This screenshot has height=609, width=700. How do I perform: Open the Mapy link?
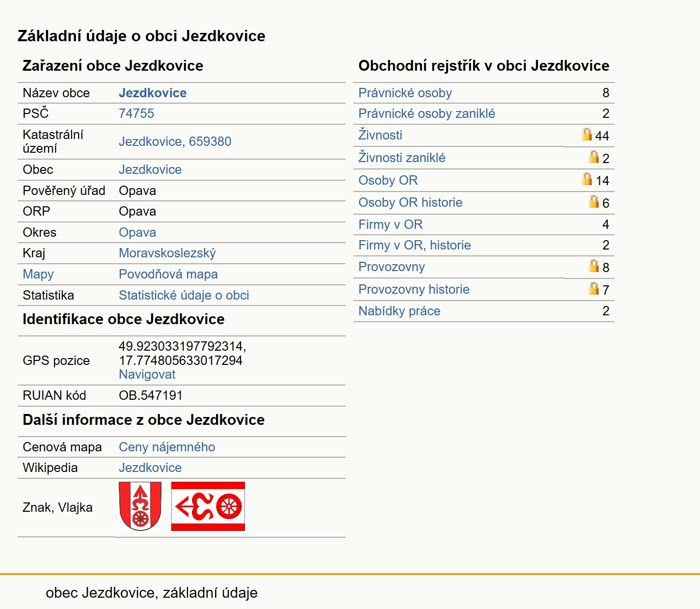(x=38, y=274)
